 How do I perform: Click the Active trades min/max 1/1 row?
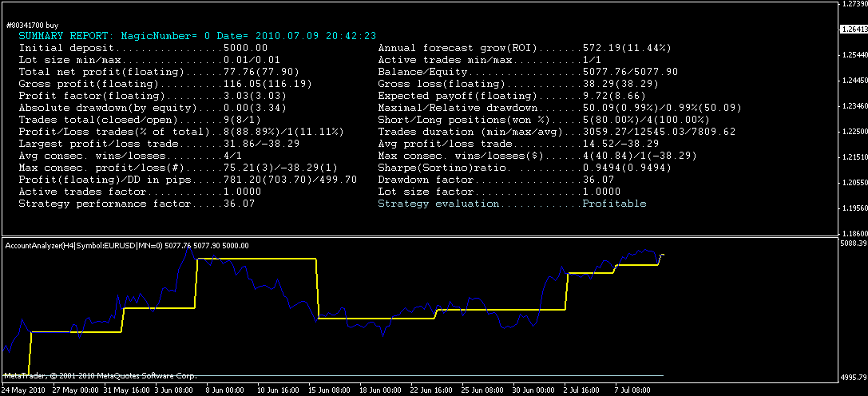(x=489, y=60)
